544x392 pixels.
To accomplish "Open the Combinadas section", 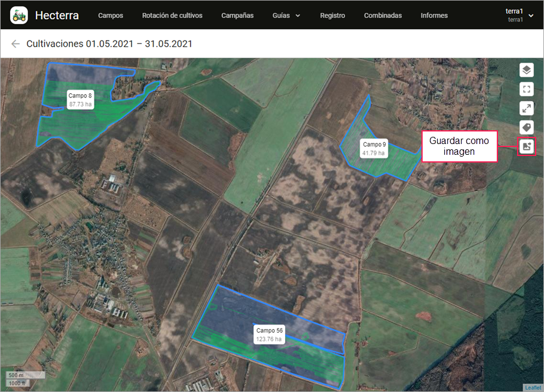I will point(383,16).
